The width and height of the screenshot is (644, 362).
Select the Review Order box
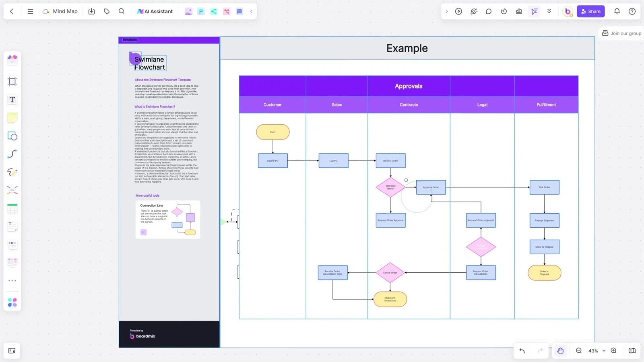(x=390, y=160)
